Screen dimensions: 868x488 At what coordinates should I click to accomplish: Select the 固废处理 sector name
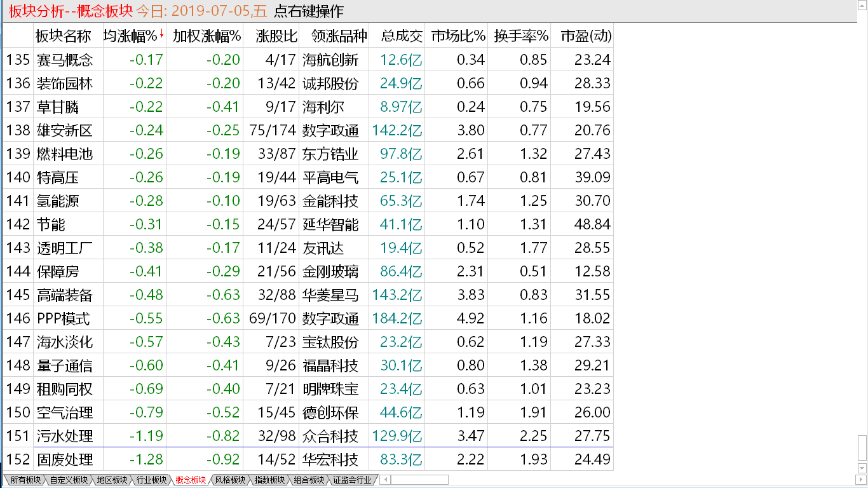pyautogui.click(x=64, y=459)
